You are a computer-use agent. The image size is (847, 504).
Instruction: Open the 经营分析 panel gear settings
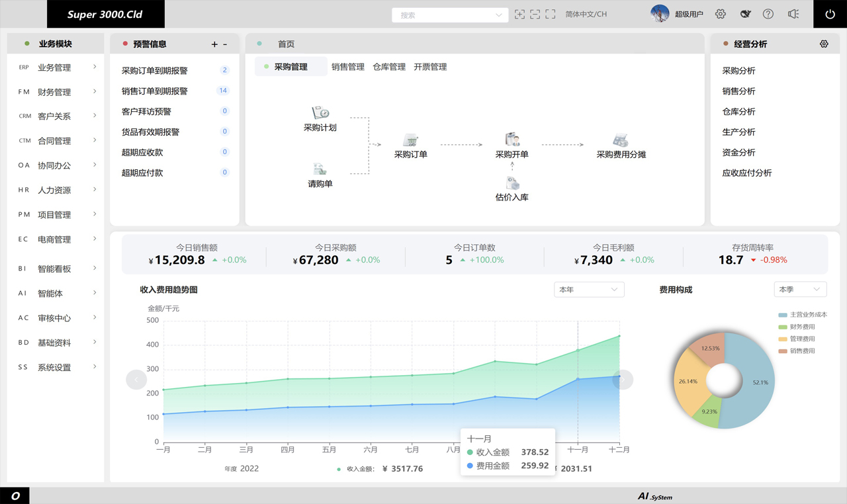(824, 44)
